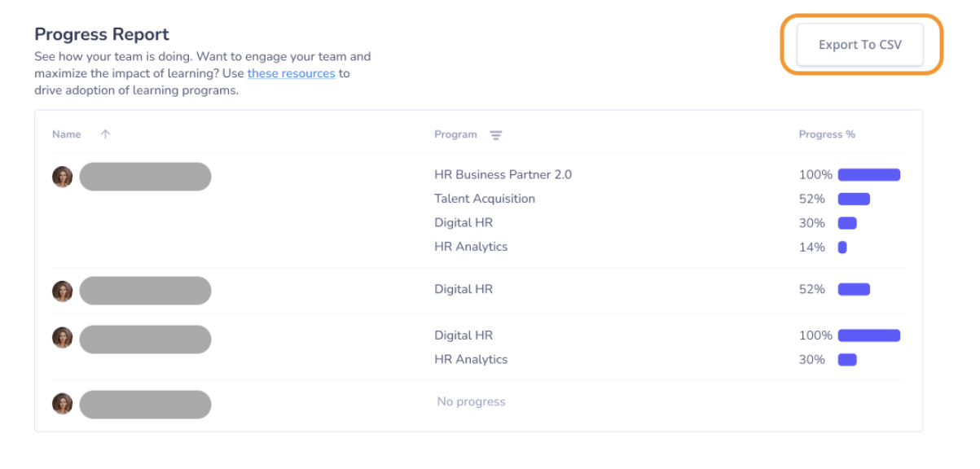Click the Export To CSV button
This screenshot has width=980, height=469.
859,45
